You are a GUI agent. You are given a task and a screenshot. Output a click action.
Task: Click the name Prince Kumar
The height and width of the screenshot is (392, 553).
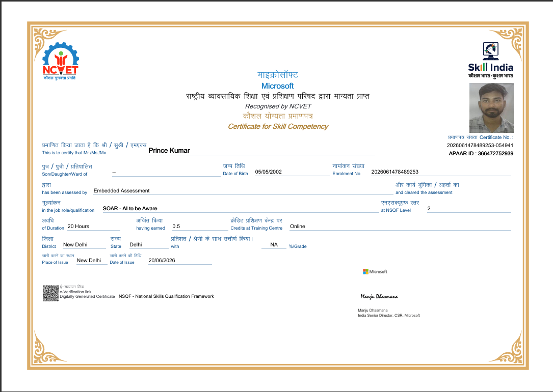click(x=169, y=150)
